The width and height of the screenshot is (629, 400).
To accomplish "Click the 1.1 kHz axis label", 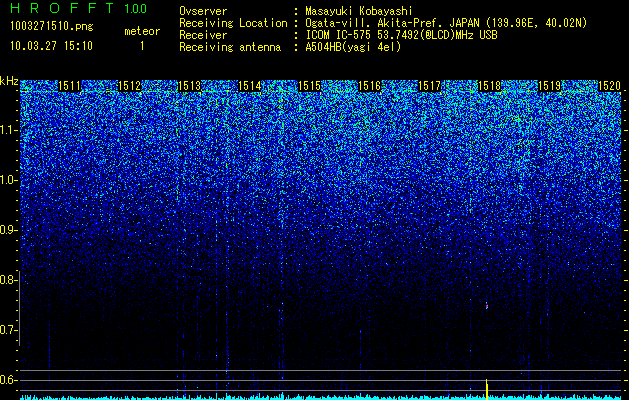I will (x=7, y=130).
